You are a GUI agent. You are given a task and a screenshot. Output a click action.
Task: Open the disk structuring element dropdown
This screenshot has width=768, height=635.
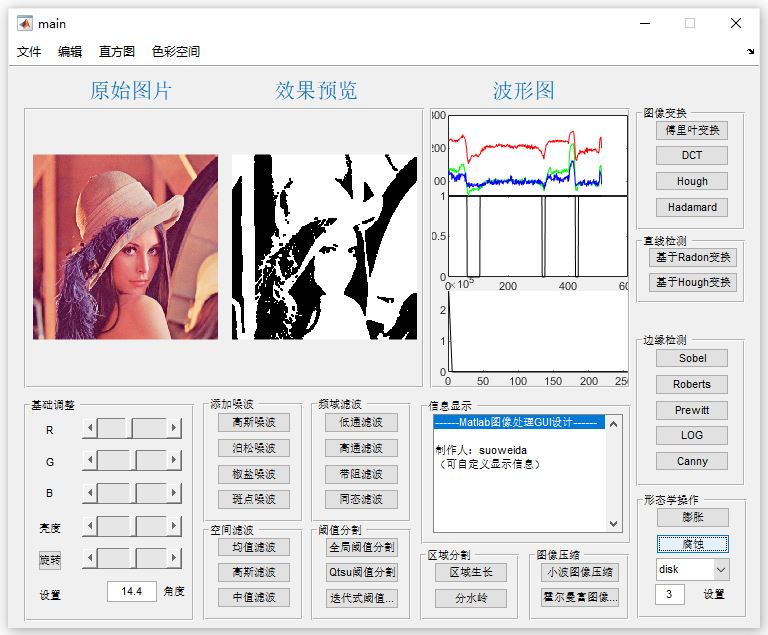(x=693, y=569)
